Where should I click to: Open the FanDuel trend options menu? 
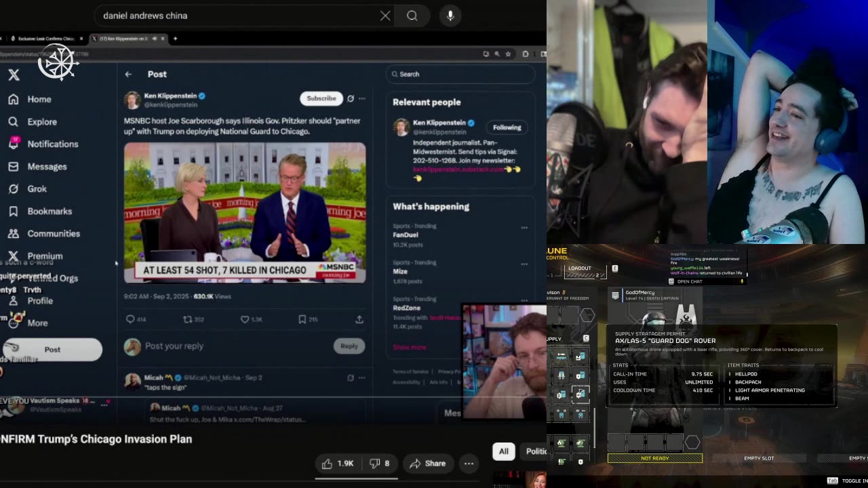524,228
